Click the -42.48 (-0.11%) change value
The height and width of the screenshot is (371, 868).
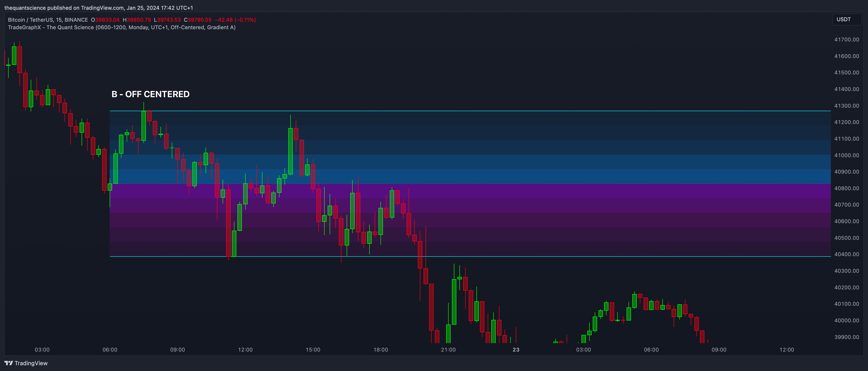pos(235,20)
